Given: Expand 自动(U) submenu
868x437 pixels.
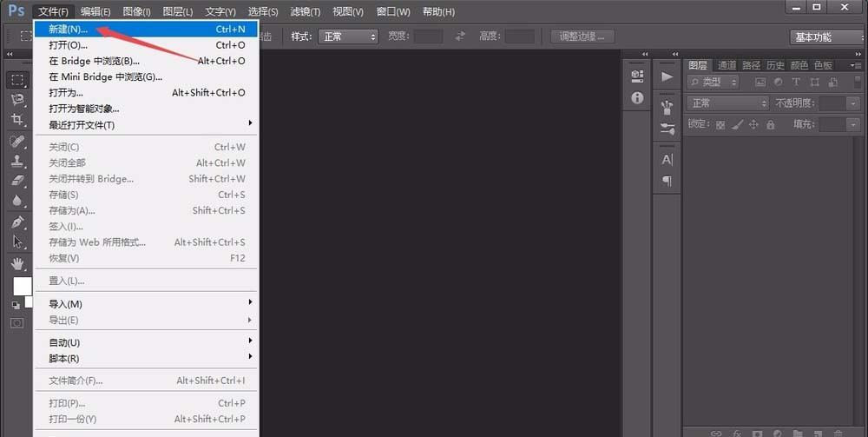Looking at the screenshot, I should pos(146,342).
